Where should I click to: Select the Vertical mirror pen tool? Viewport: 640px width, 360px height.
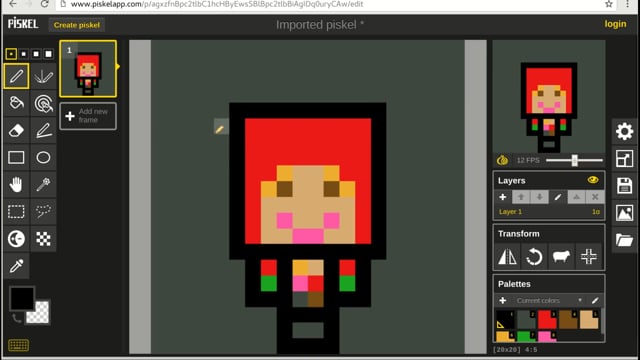43,76
